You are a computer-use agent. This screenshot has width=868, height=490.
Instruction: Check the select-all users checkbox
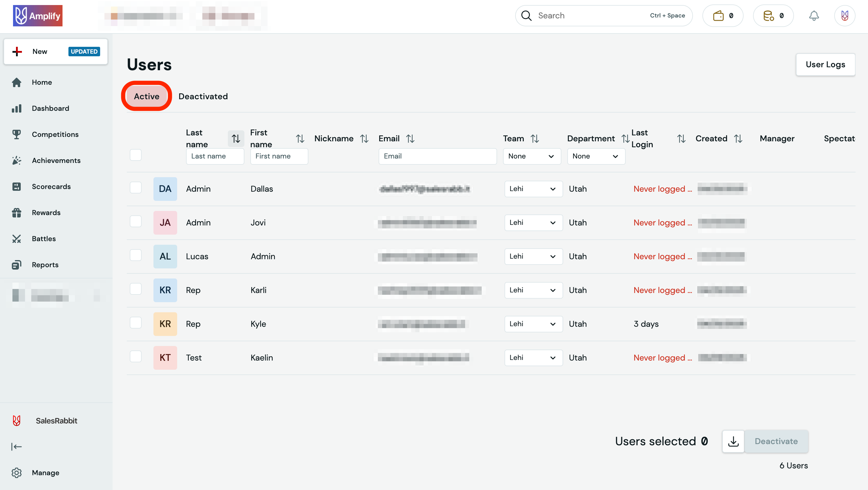click(x=135, y=155)
